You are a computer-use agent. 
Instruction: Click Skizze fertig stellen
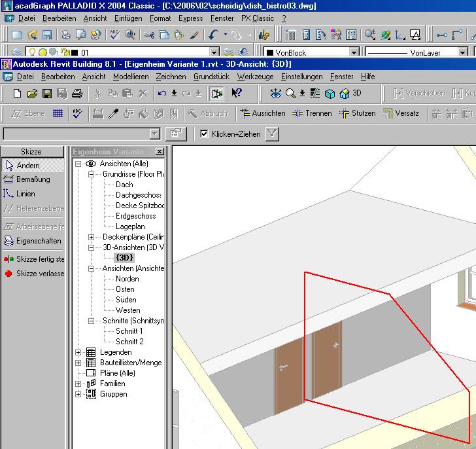(33, 259)
